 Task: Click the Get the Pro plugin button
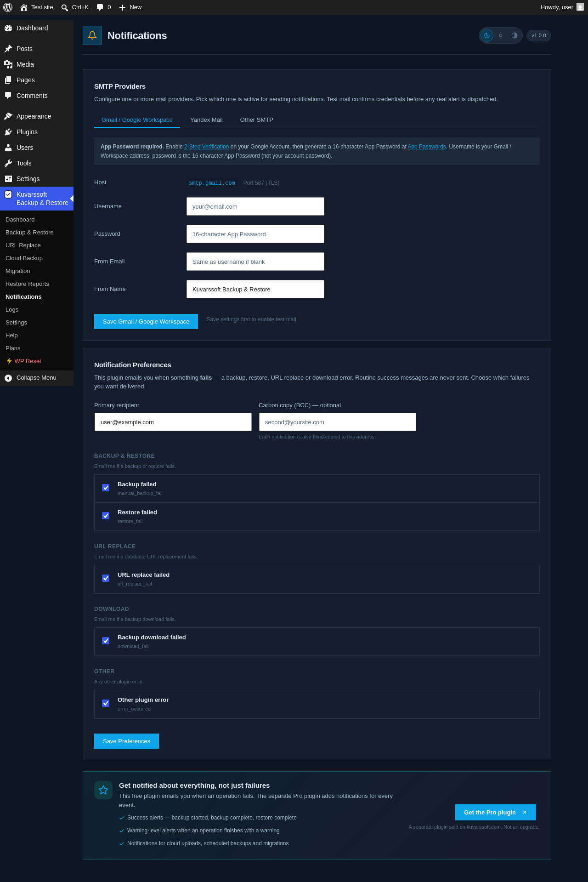coord(496,813)
